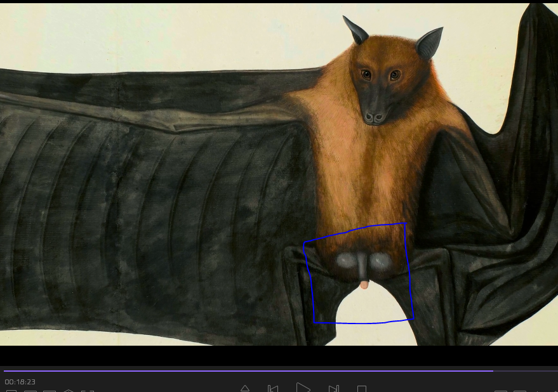Select the blue mask's bottom-right corner point
The image size is (558, 392).
point(413,318)
